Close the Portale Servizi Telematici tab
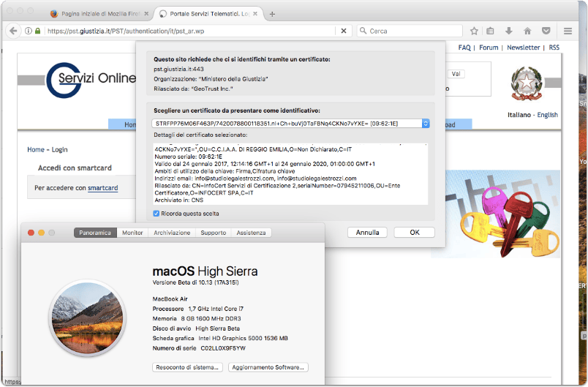Viewport: 588px width, 387px height. [x=255, y=13]
